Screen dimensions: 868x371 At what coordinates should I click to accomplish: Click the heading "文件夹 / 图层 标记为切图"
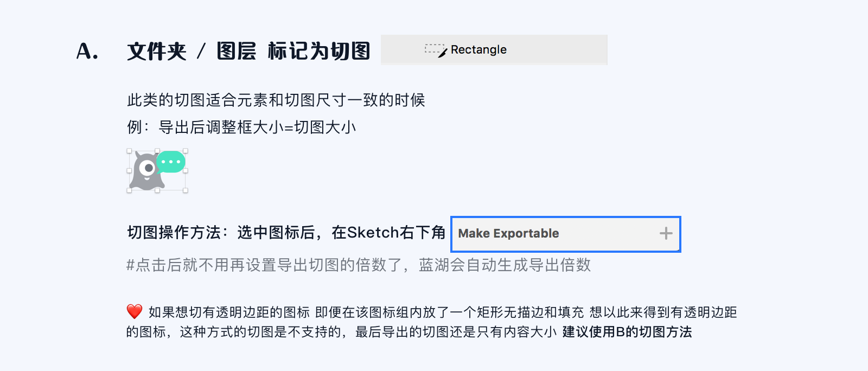pos(248,52)
